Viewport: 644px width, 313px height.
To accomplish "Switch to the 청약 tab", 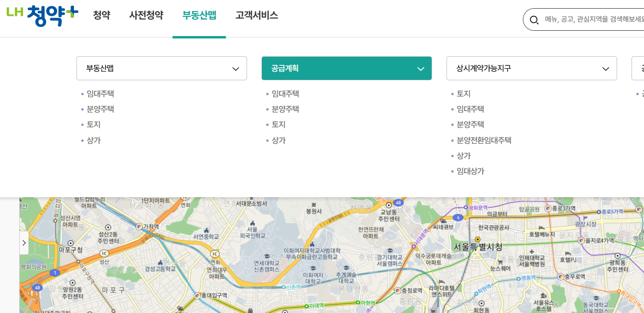I will tap(102, 15).
